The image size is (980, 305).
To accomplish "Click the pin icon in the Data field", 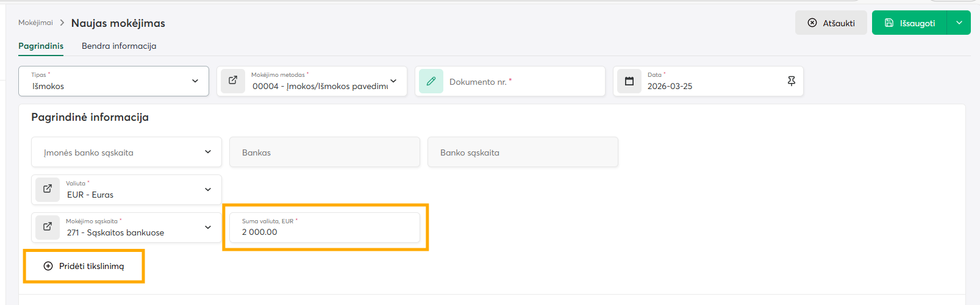I will click(791, 81).
